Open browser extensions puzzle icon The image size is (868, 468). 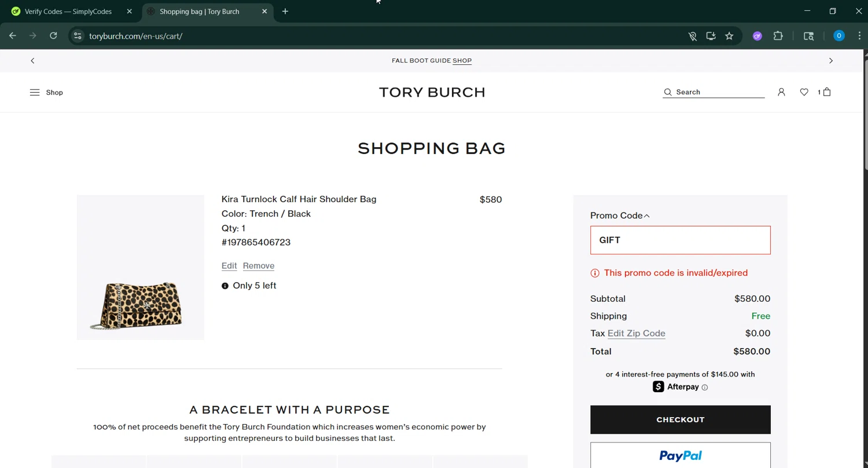[x=778, y=36]
